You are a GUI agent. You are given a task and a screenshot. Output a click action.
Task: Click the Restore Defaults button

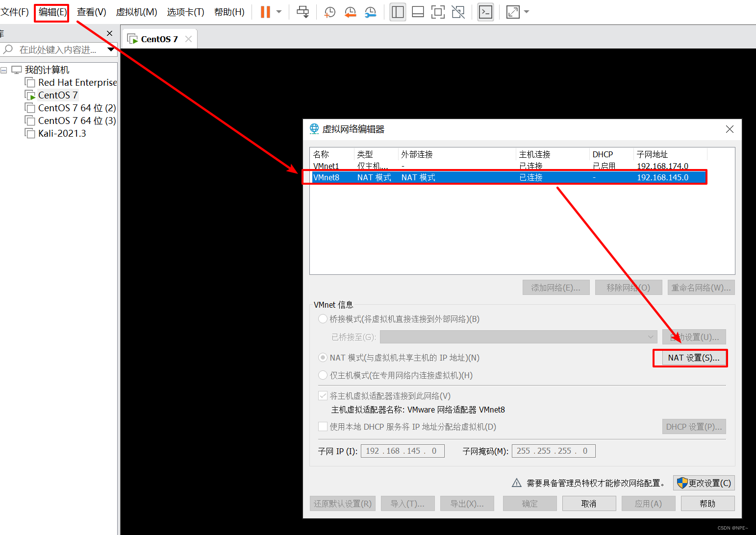pos(343,504)
